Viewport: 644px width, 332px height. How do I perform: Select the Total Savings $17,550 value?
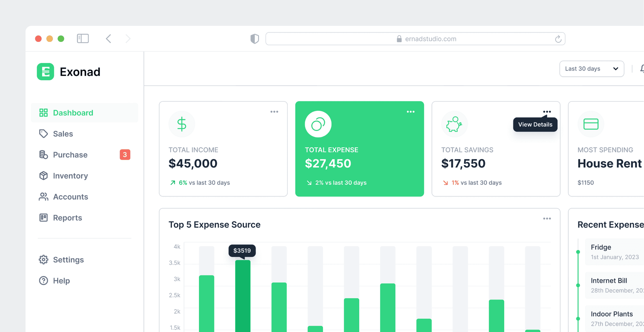tap(463, 164)
